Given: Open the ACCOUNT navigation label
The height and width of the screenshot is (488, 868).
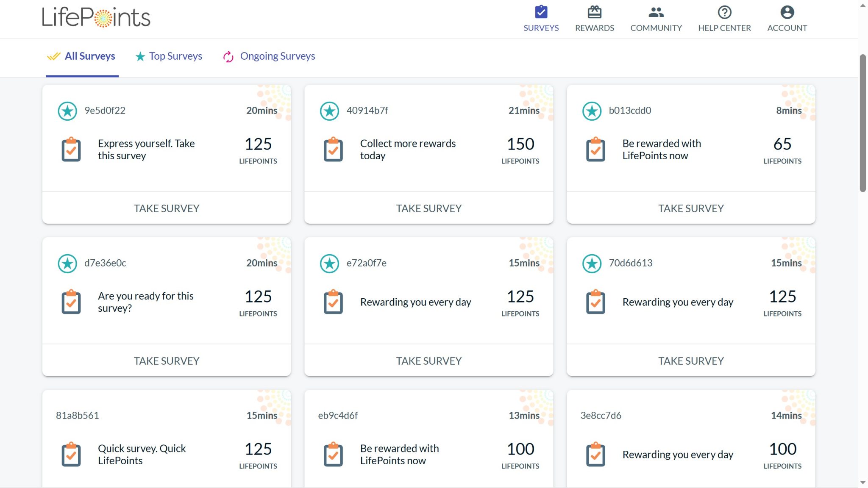Looking at the screenshot, I should tap(787, 28).
